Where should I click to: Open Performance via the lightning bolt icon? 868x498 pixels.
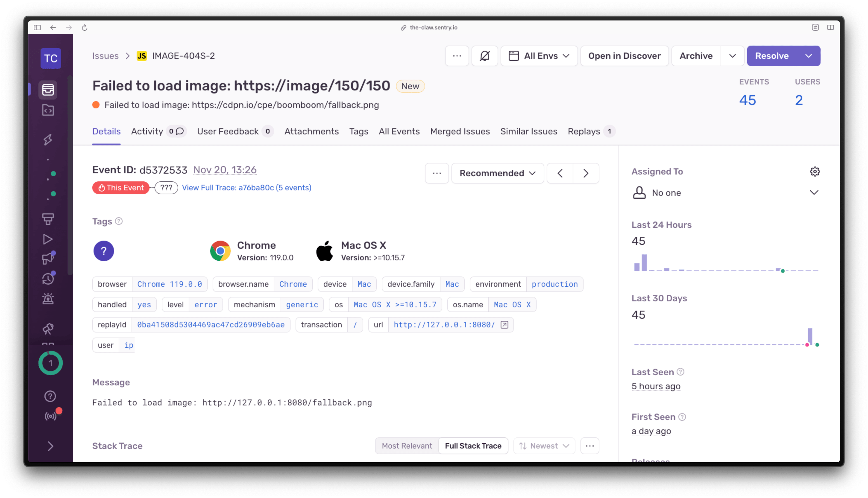coord(48,140)
